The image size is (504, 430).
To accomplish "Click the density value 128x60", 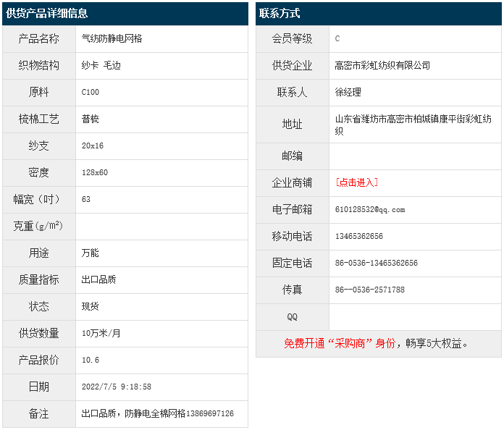I will click(x=94, y=172).
